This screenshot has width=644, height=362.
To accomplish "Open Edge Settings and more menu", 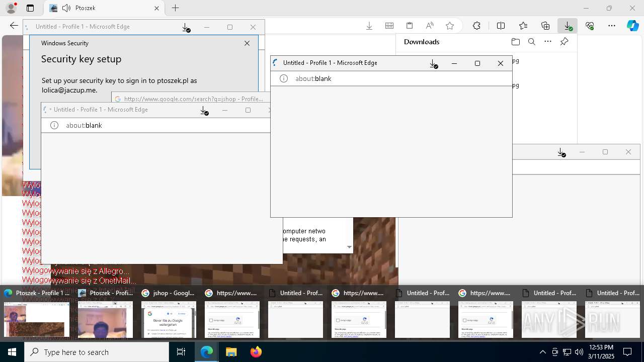I will (612, 26).
